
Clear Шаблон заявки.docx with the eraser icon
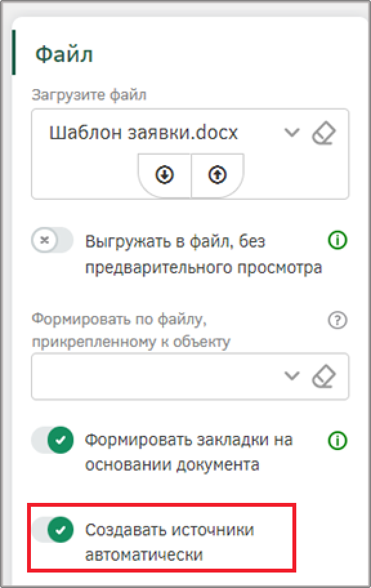pyautogui.click(x=324, y=133)
